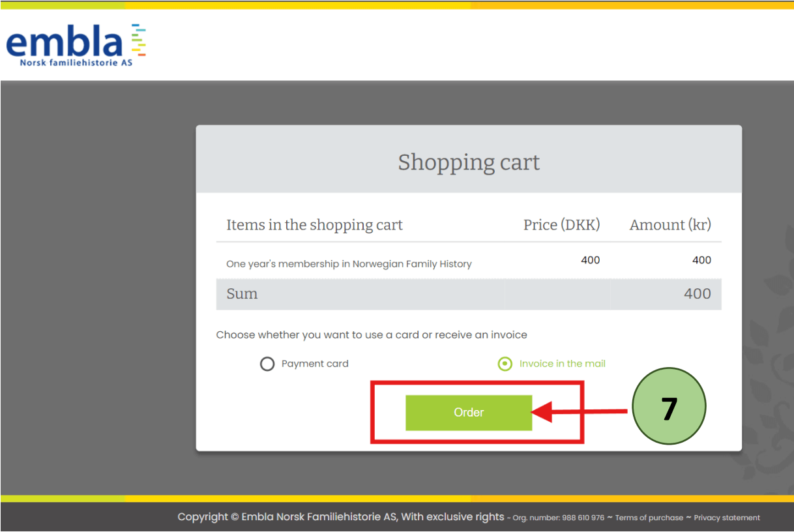Click the Shopping cart heading
The image size is (794, 532).
click(x=469, y=162)
